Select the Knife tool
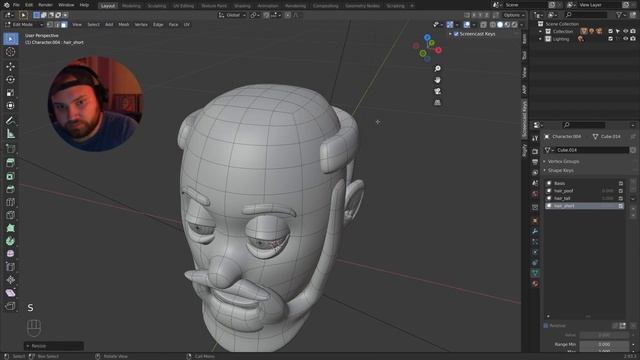This screenshot has width=640, height=360. click(11, 215)
